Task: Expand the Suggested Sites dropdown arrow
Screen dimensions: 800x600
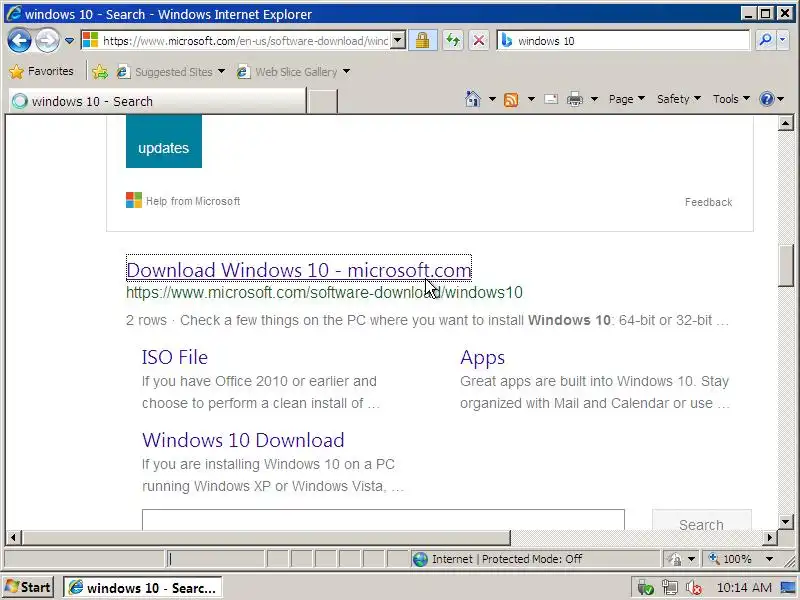Action: (x=221, y=71)
